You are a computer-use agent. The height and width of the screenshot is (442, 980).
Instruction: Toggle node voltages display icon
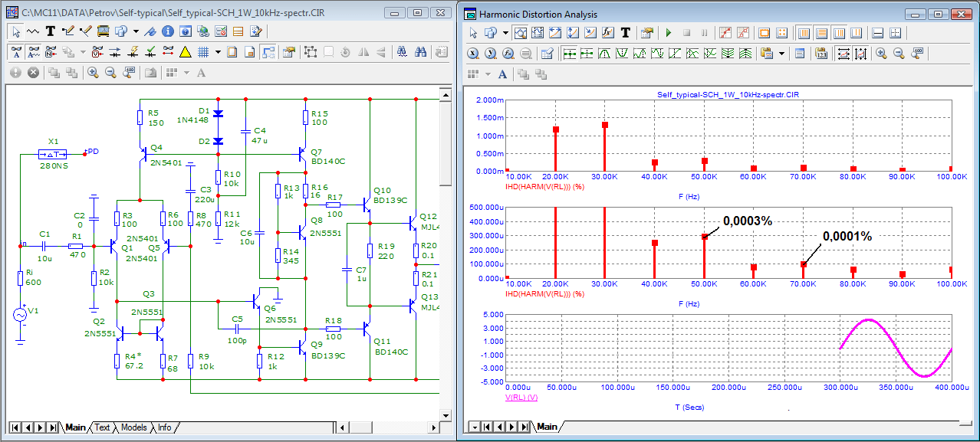tap(97, 51)
